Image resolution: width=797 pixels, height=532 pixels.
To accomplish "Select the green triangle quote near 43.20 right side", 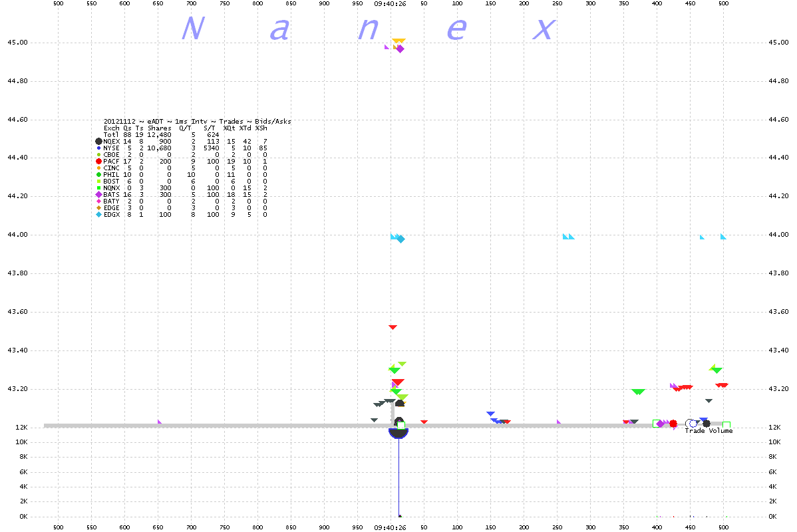I will point(639,392).
